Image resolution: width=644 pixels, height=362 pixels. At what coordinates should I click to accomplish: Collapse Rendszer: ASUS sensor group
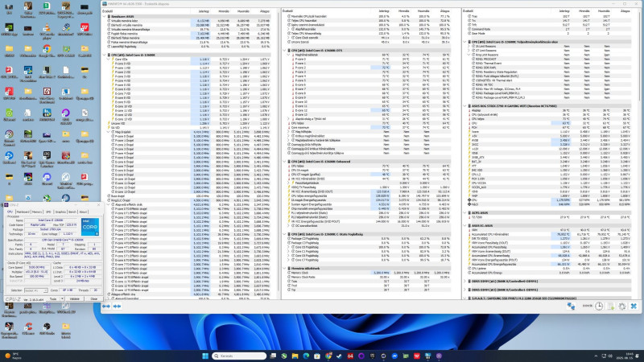coord(105,16)
